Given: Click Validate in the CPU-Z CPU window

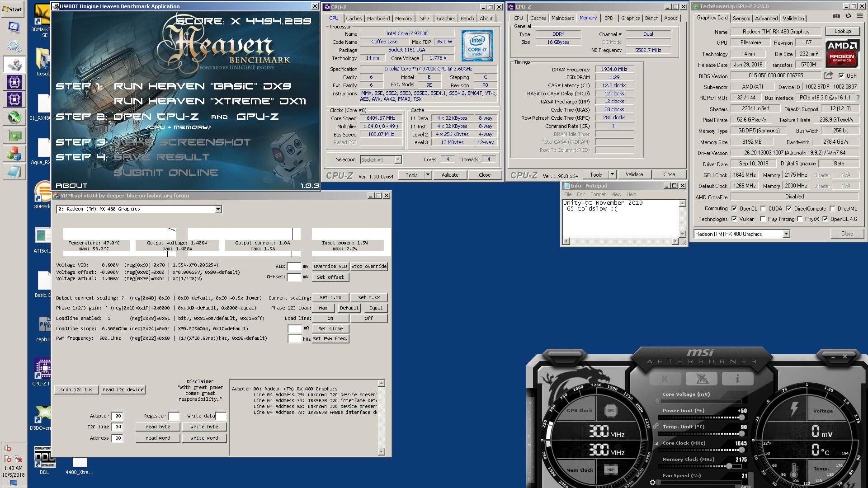Looking at the screenshot, I should point(450,175).
